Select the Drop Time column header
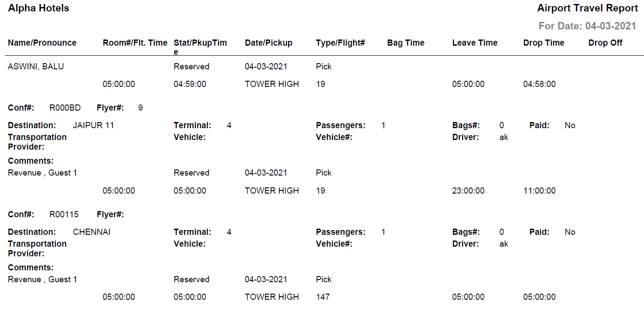 coord(543,43)
